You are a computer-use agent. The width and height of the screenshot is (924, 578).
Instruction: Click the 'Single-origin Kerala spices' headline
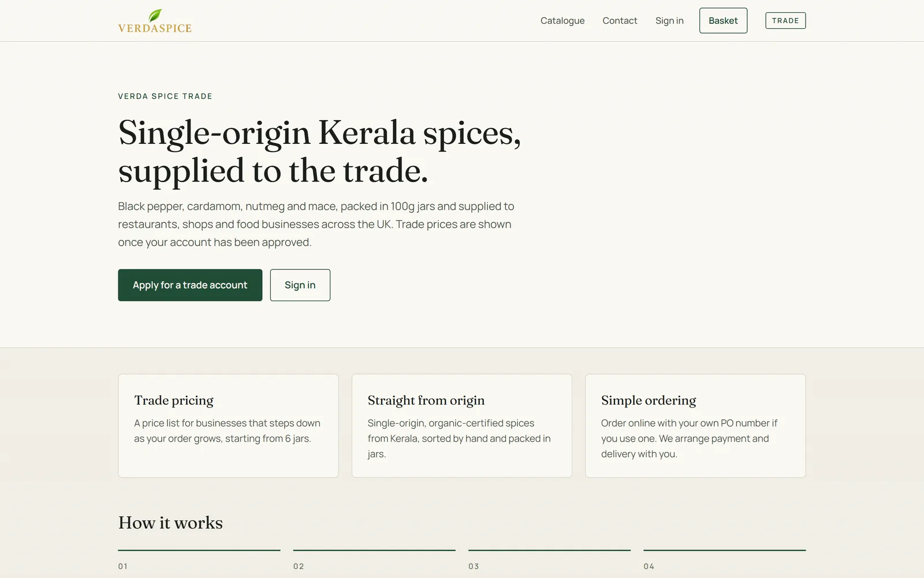[x=319, y=151]
